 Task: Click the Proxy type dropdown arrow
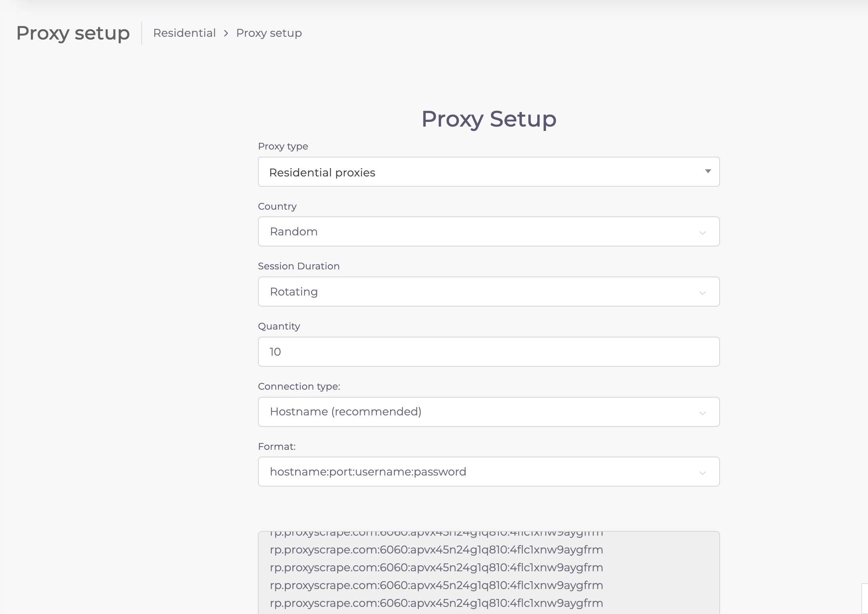click(x=708, y=171)
